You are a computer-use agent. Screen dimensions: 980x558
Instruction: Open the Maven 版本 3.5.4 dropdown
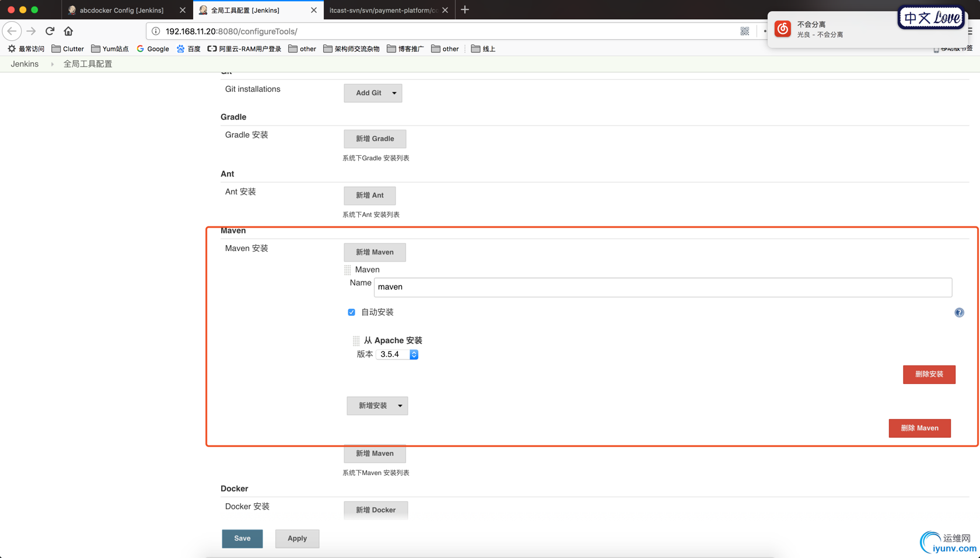(397, 354)
